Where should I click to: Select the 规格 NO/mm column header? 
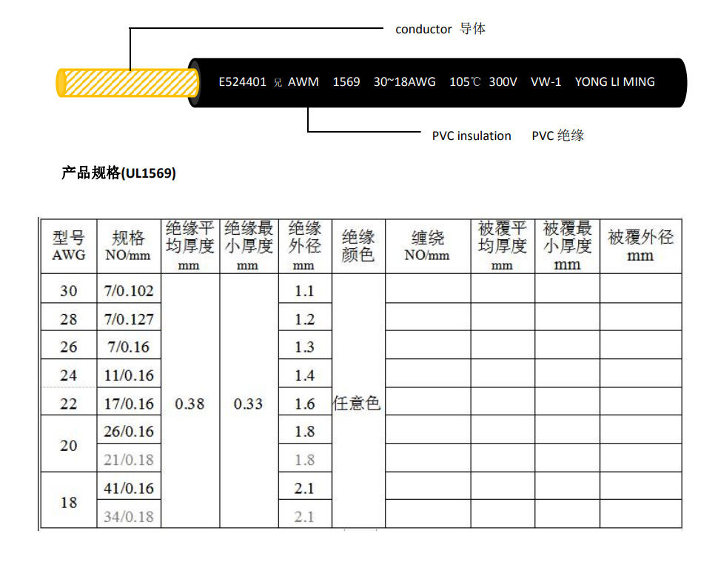click(128, 247)
